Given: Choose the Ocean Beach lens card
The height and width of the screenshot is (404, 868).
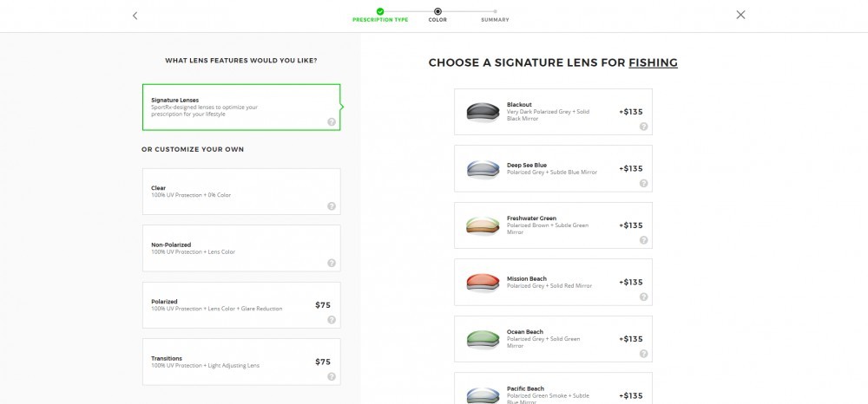Looking at the screenshot, I should point(553,339).
